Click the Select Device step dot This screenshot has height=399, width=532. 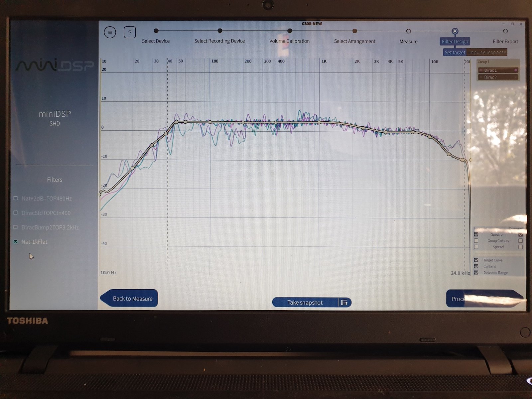click(x=156, y=31)
